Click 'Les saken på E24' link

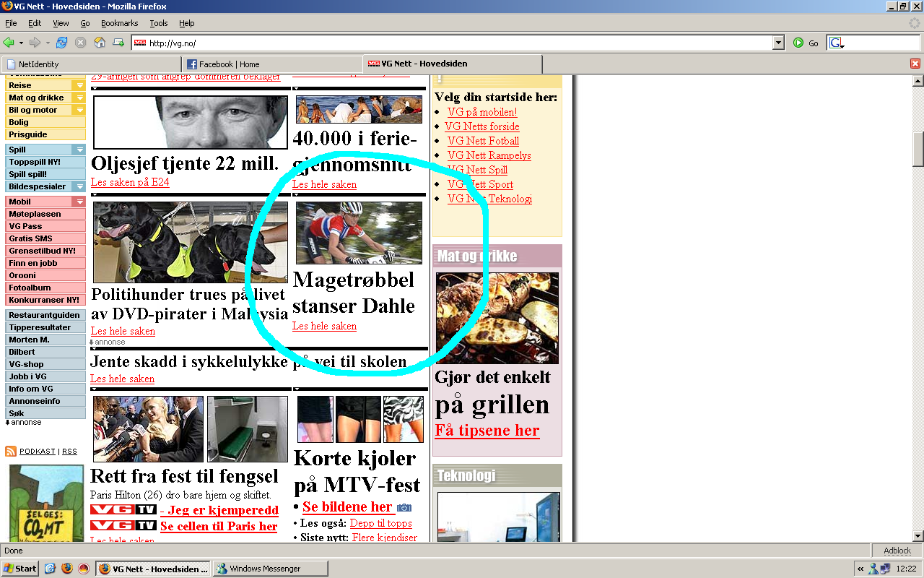130,182
